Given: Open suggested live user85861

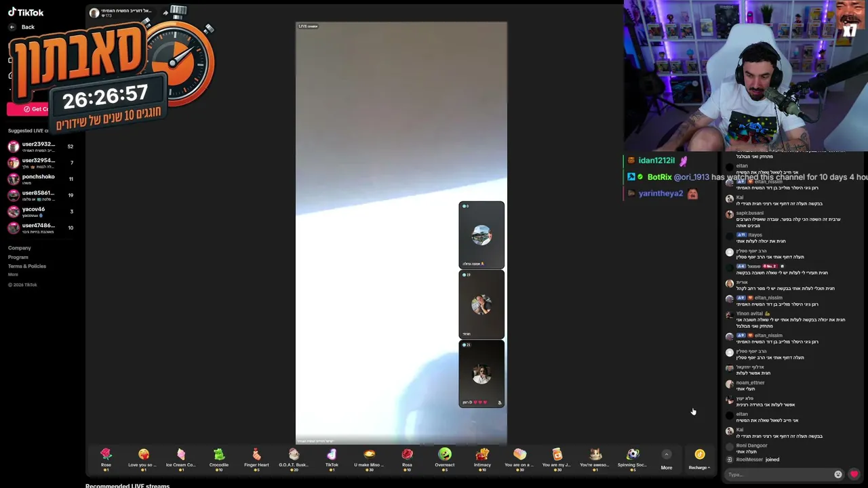Looking at the screenshot, I should pyautogui.click(x=41, y=195).
